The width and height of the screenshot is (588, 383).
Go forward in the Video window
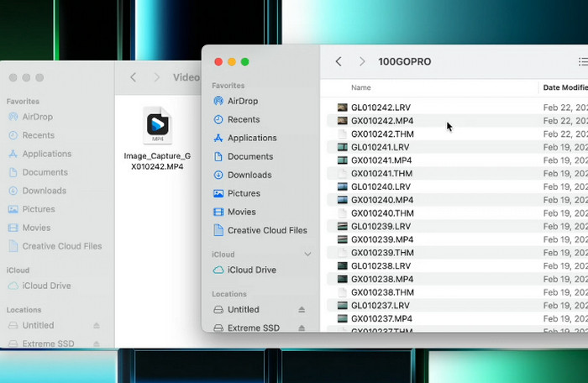coord(157,77)
